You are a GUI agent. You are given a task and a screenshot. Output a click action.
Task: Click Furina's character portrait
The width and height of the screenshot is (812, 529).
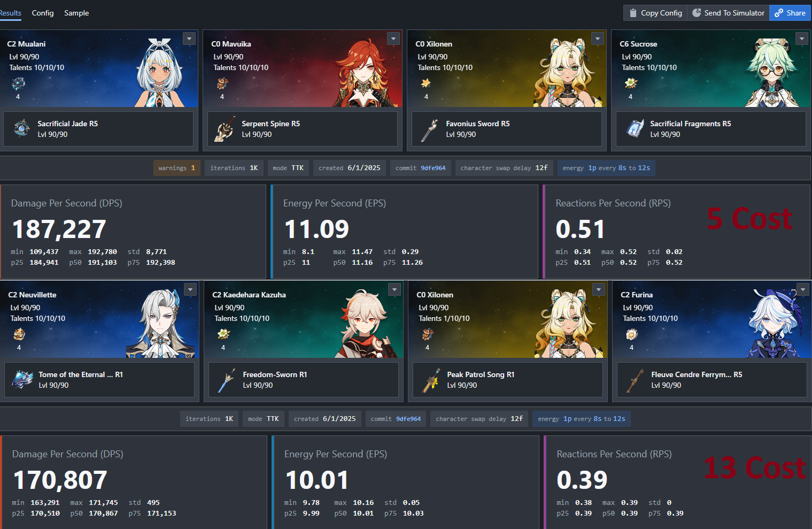click(x=775, y=323)
